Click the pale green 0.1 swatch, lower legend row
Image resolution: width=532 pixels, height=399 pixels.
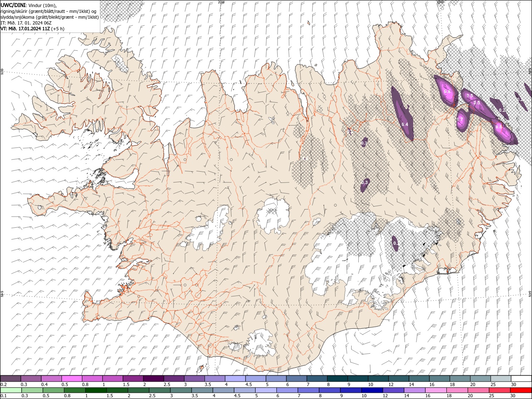pyautogui.click(x=11, y=390)
